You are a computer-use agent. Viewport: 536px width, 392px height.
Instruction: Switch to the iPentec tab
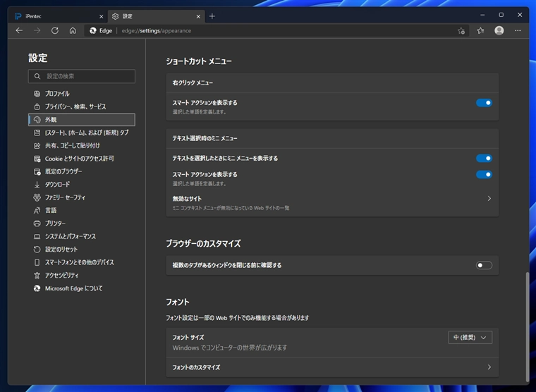58,16
